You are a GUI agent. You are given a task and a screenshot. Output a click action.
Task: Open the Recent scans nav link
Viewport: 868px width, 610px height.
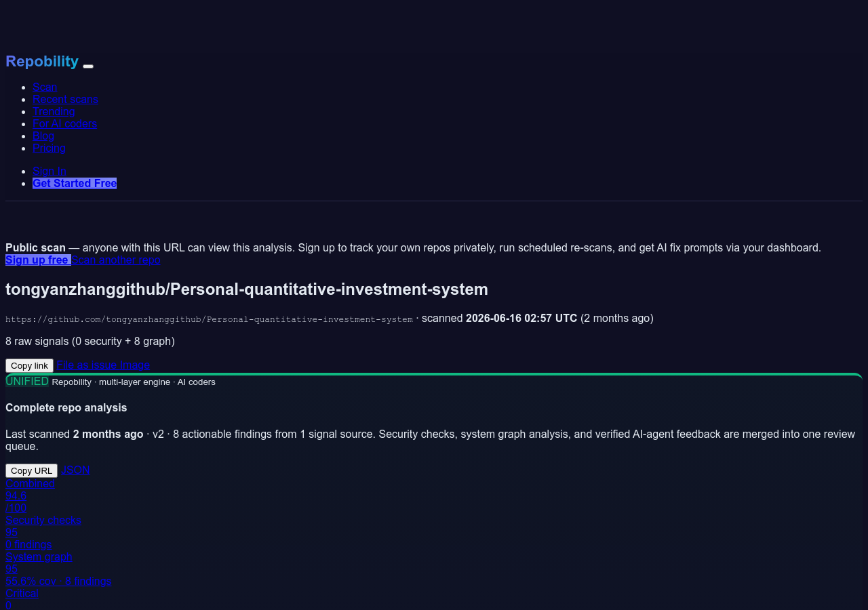(x=65, y=99)
